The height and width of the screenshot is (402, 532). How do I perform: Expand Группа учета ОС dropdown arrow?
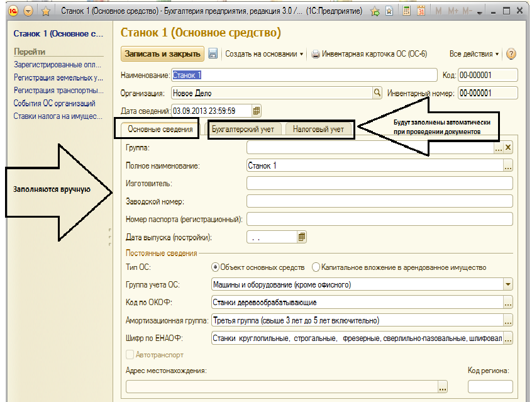(x=508, y=284)
